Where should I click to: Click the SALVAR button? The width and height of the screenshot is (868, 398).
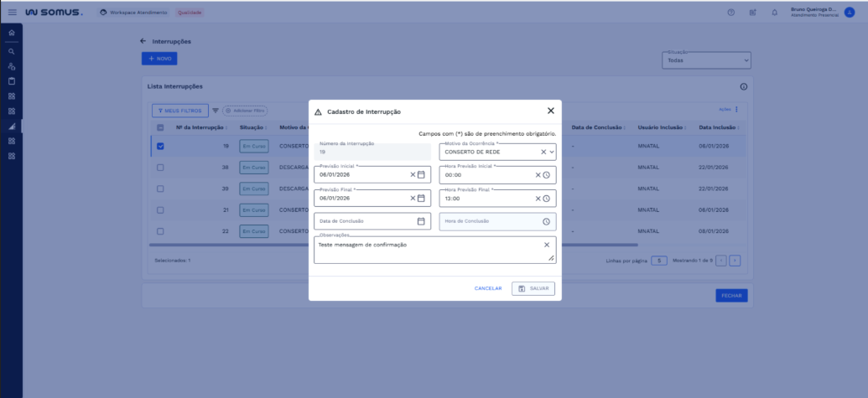coord(533,288)
